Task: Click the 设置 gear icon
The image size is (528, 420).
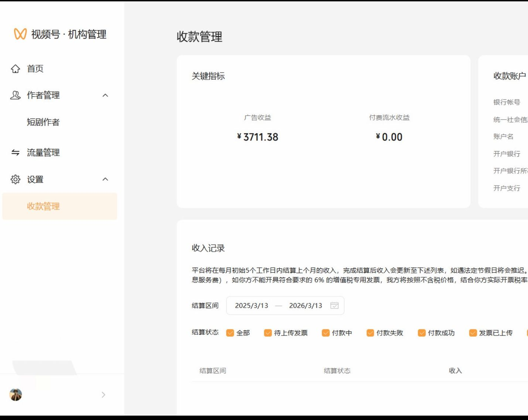Action: click(15, 179)
